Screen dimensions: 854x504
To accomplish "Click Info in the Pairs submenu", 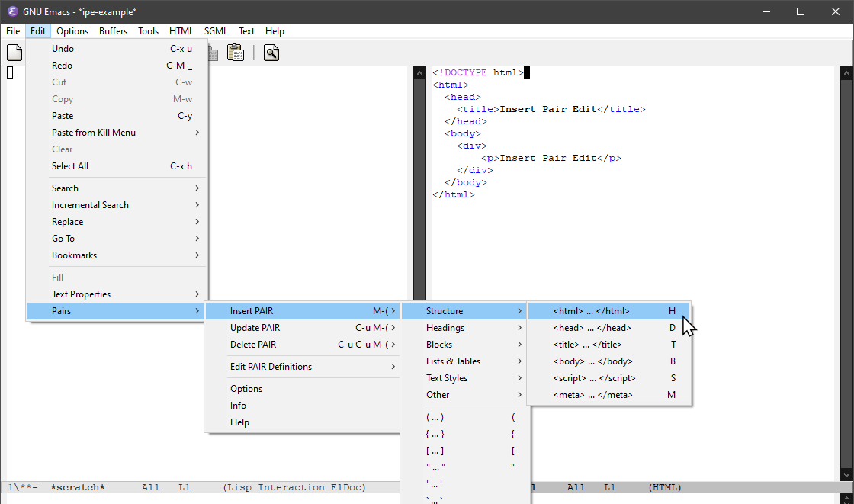I will tap(302, 406).
